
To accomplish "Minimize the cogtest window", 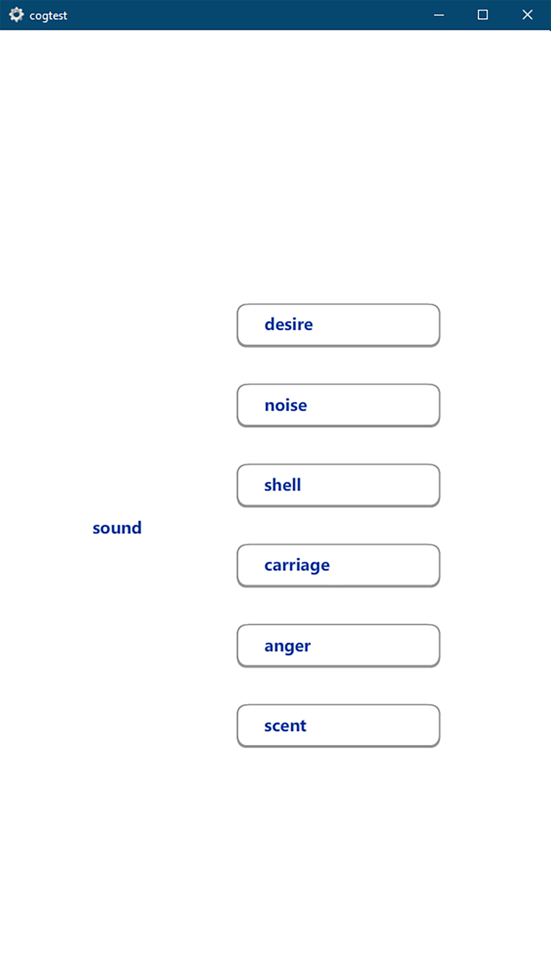I will tap(438, 15).
